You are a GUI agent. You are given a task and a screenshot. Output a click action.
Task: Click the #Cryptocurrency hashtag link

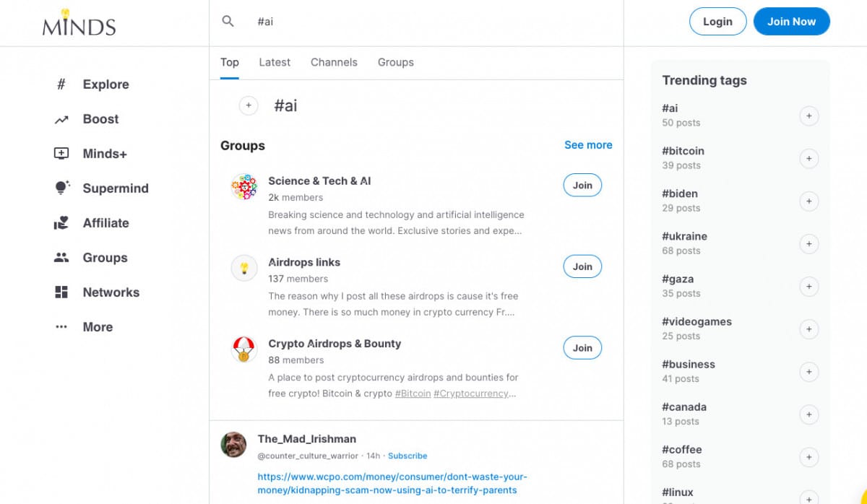coord(471,394)
